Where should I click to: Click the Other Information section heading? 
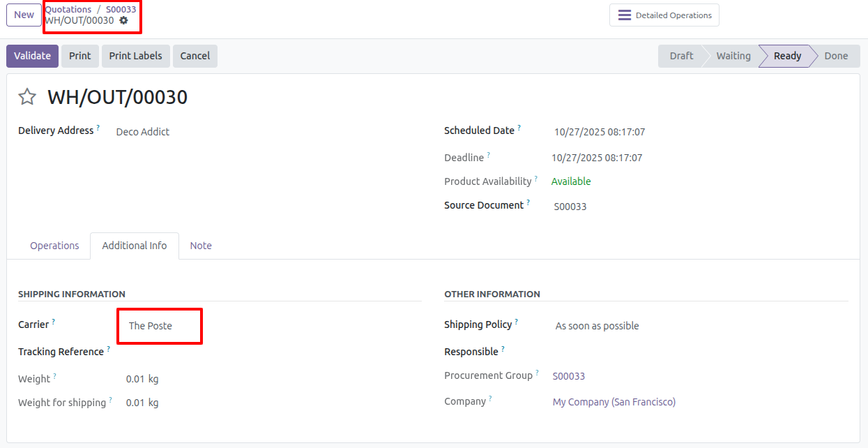(x=492, y=294)
